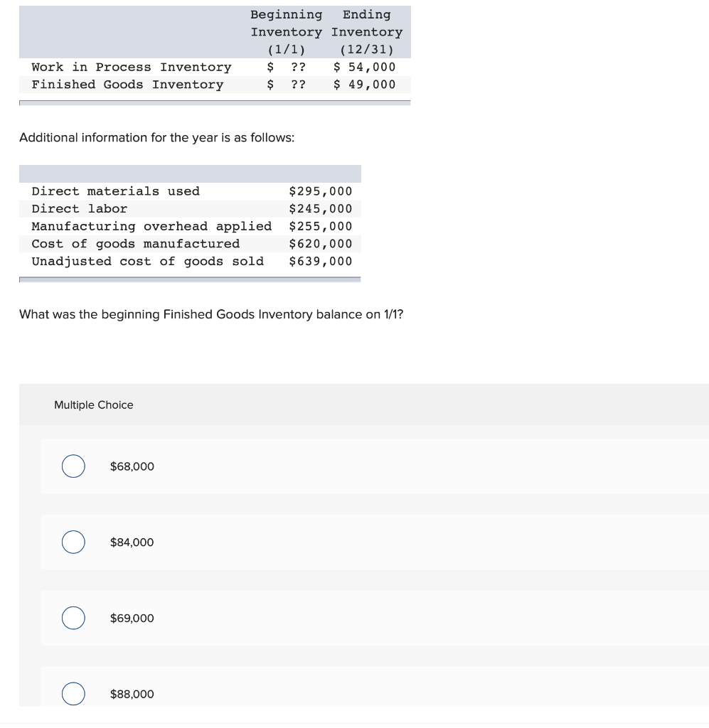Click the Finished Goods Inventory row
709x728 pixels.
point(127,85)
